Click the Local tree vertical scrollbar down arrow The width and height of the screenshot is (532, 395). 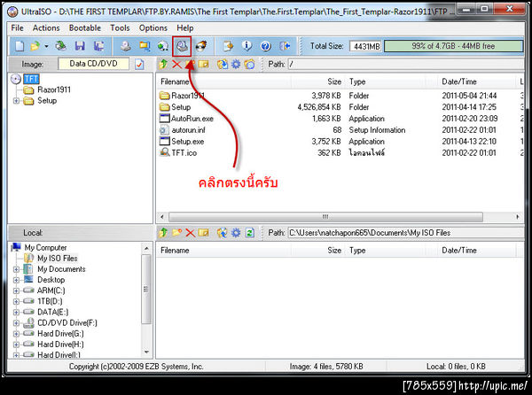(x=146, y=352)
